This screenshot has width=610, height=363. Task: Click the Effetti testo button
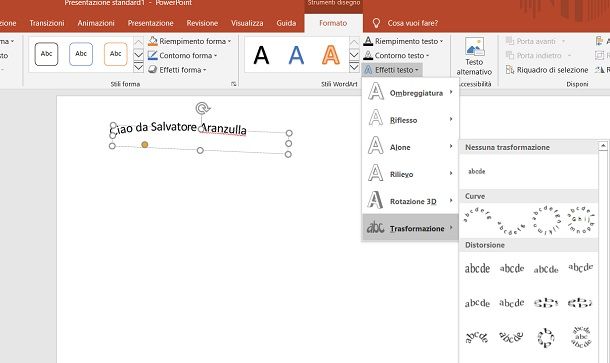(x=391, y=70)
